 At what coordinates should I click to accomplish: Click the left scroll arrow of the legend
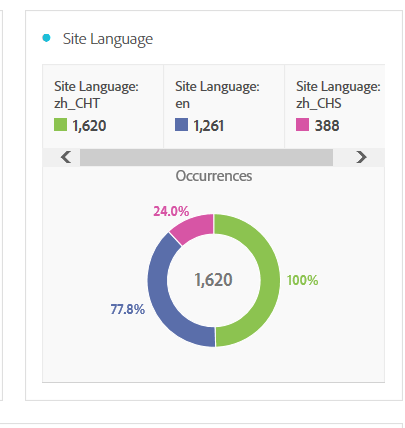[66, 157]
